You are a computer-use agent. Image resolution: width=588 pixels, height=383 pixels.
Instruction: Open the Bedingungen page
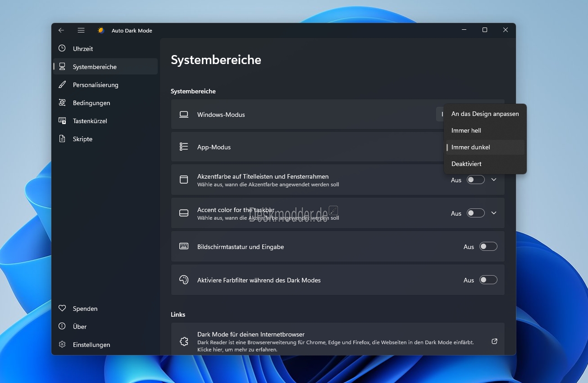coord(105,102)
